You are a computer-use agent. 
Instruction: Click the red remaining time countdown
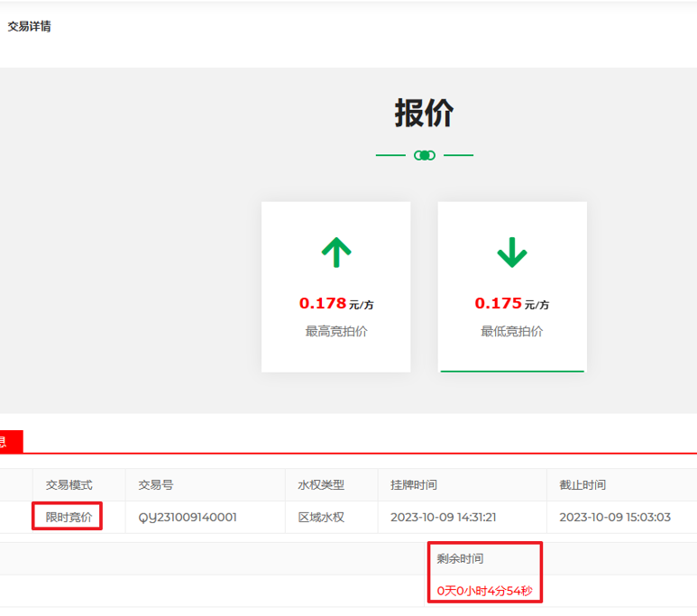(x=483, y=591)
